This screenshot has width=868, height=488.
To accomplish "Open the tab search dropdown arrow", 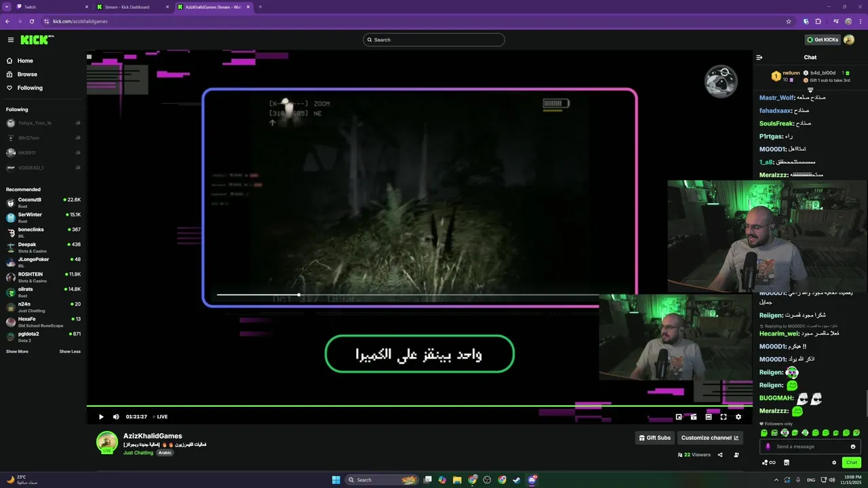I will point(7,7).
